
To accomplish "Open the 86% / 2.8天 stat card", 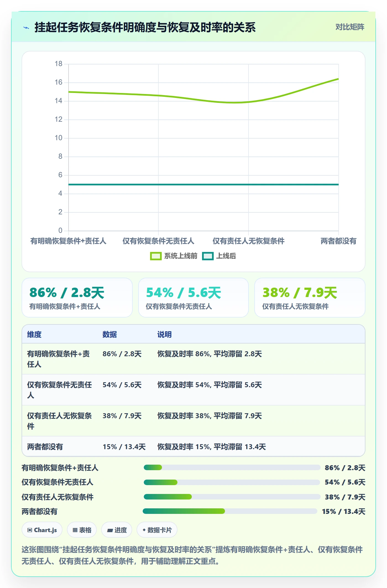I will [77, 298].
